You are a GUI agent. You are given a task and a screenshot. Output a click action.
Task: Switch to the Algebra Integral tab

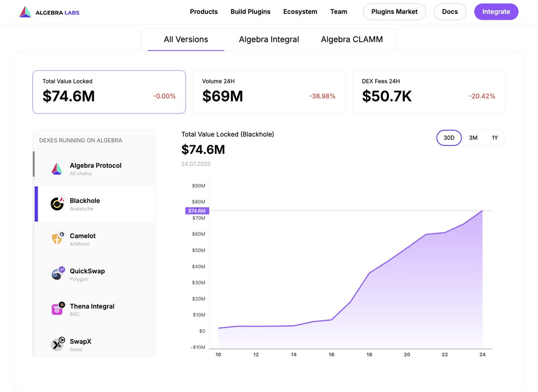pyautogui.click(x=269, y=39)
